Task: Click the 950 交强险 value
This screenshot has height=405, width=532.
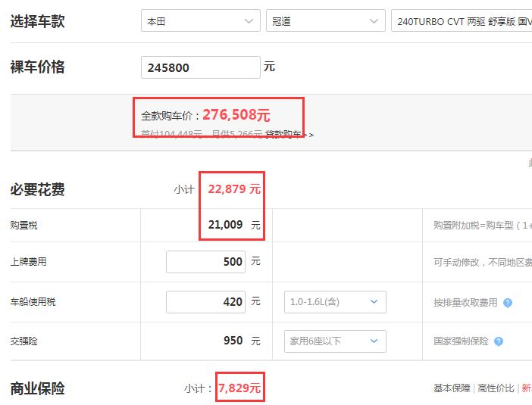Action: [x=233, y=341]
